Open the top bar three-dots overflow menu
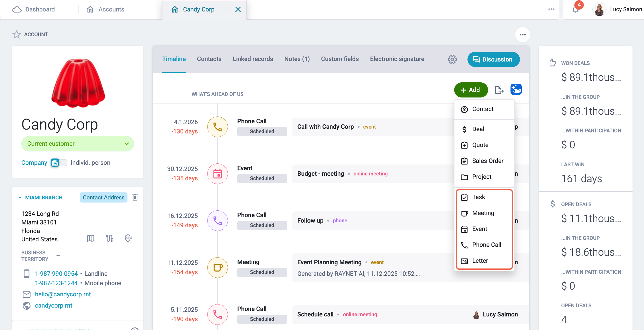This screenshot has height=330, width=644. [551, 9]
